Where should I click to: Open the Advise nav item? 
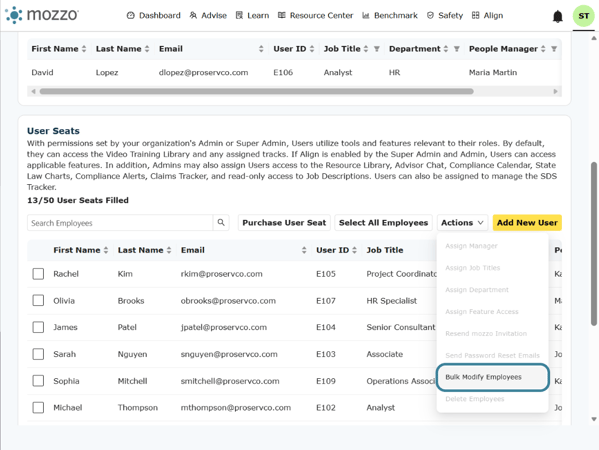click(x=208, y=16)
